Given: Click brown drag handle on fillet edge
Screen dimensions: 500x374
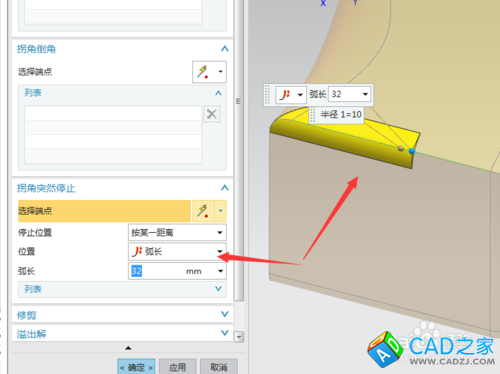Looking at the screenshot, I should pyautogui.click(x=401, y=148).
